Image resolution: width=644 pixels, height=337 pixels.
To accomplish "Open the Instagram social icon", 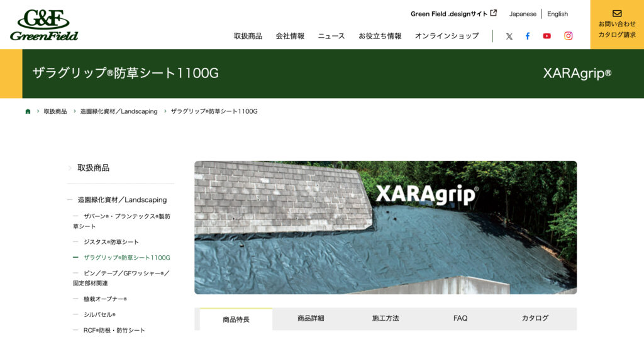I will (x=568, y=36).
